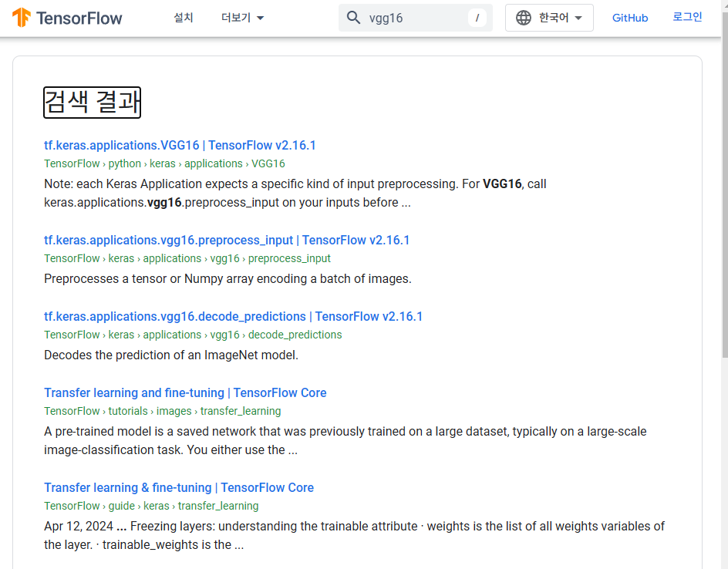
Task: Click breadcrumb 'guide › keras › transfer_learning'
Action: click(151, 506)
